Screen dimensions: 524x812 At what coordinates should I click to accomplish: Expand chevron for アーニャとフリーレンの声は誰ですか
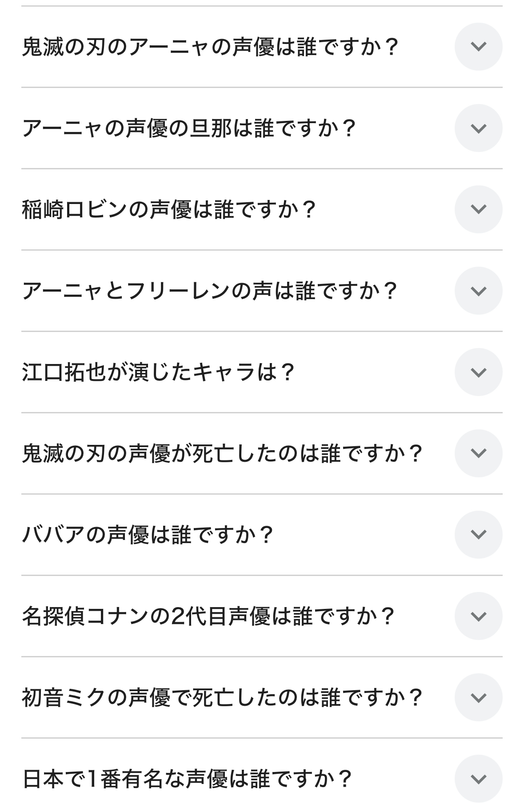point(478,291)
